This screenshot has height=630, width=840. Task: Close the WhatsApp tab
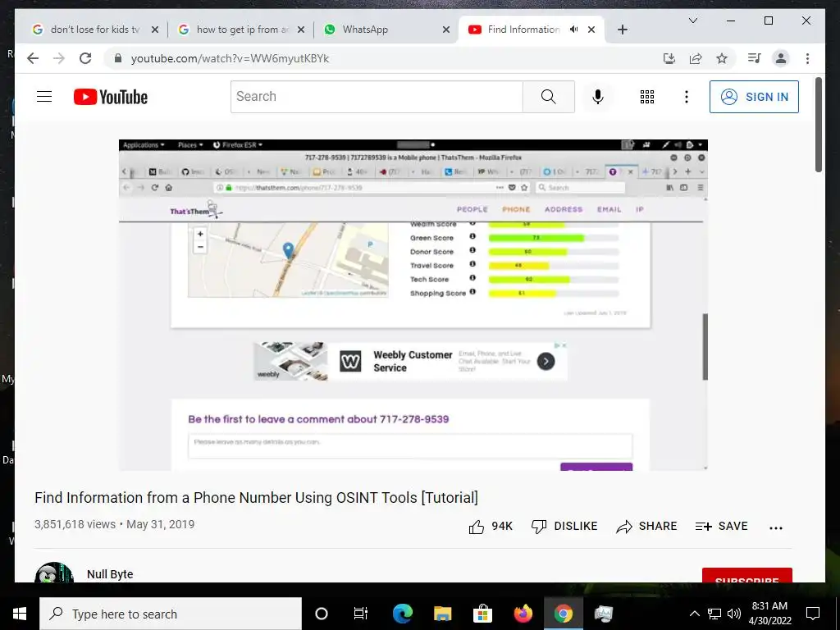[445, 30]
